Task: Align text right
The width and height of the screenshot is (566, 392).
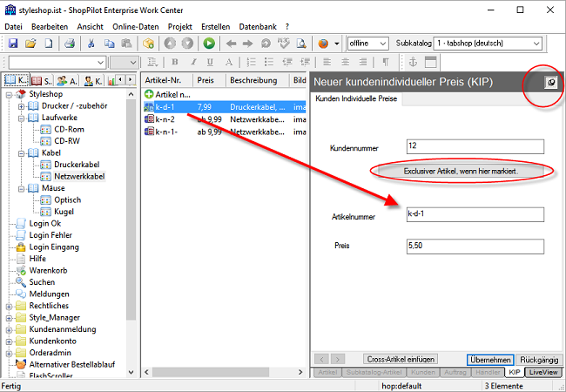Action: coord(363,62)
